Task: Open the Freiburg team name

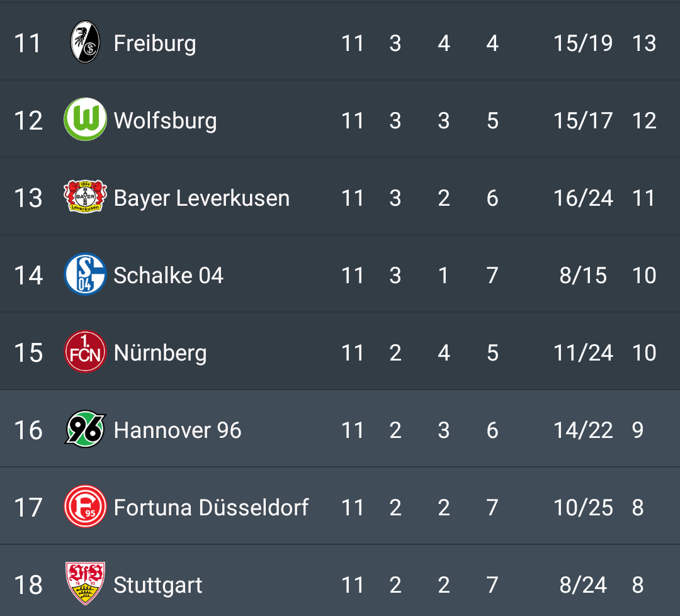Action: pos(155,43)
